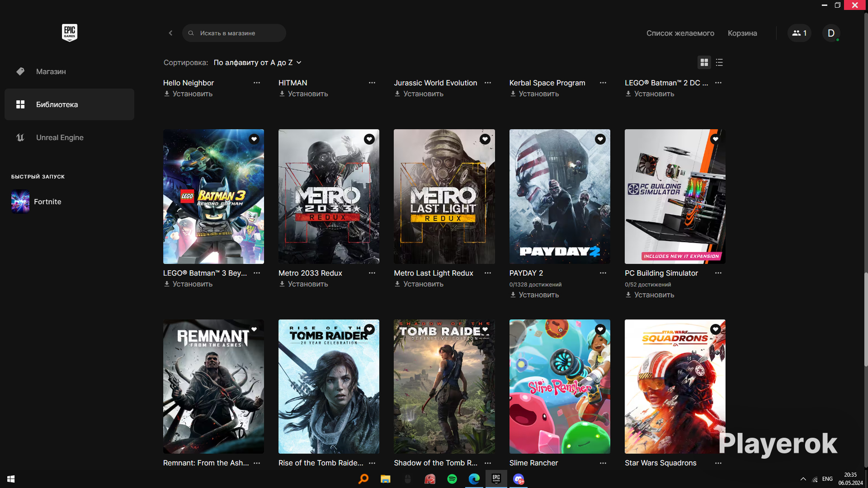This screenshot has width=868, height=488.
Task: Open options menu for Metro Last Light Redux
Action: click(488, 273)
